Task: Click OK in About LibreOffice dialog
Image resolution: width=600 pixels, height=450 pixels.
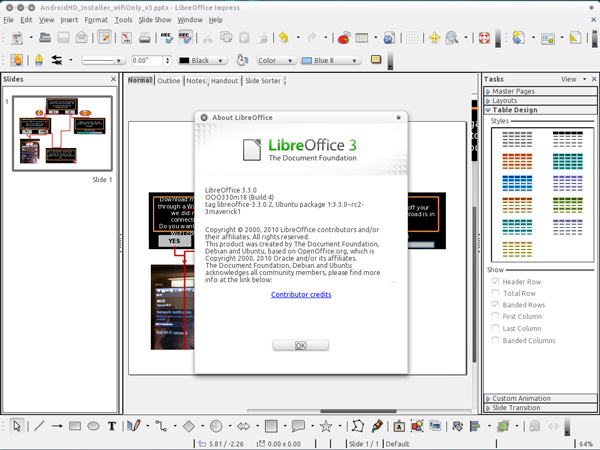Action: (300, 346)
